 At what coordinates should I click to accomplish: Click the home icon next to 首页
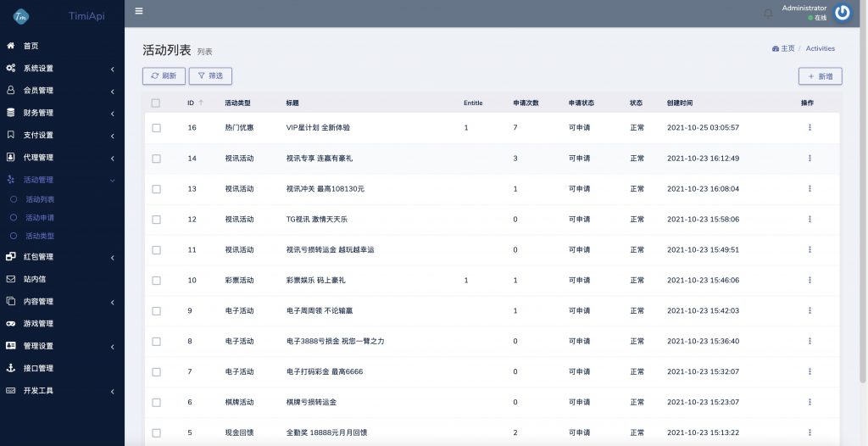point(10,46)
